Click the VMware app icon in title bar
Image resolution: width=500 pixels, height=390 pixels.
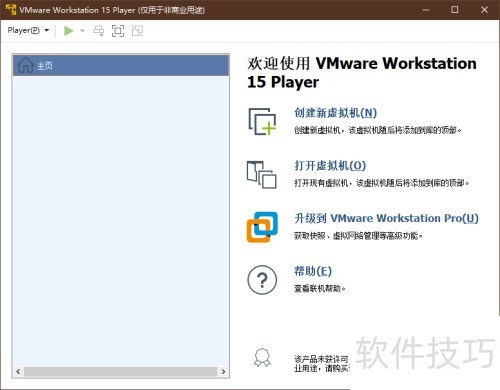(11, 10)
